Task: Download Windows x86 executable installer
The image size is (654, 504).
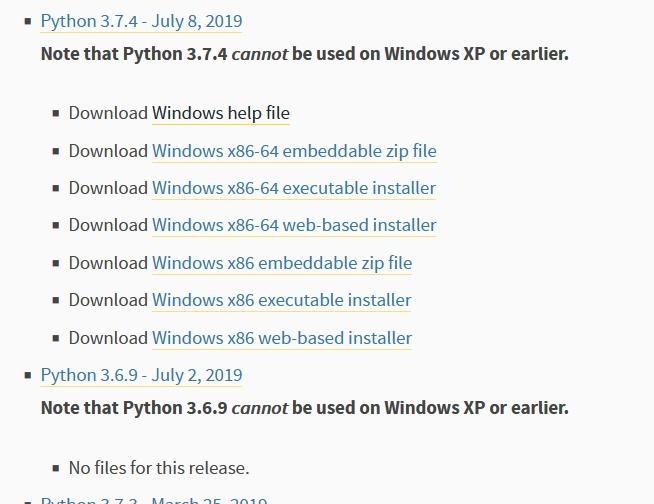Action: pyautogui.click(x=282, y=300)
